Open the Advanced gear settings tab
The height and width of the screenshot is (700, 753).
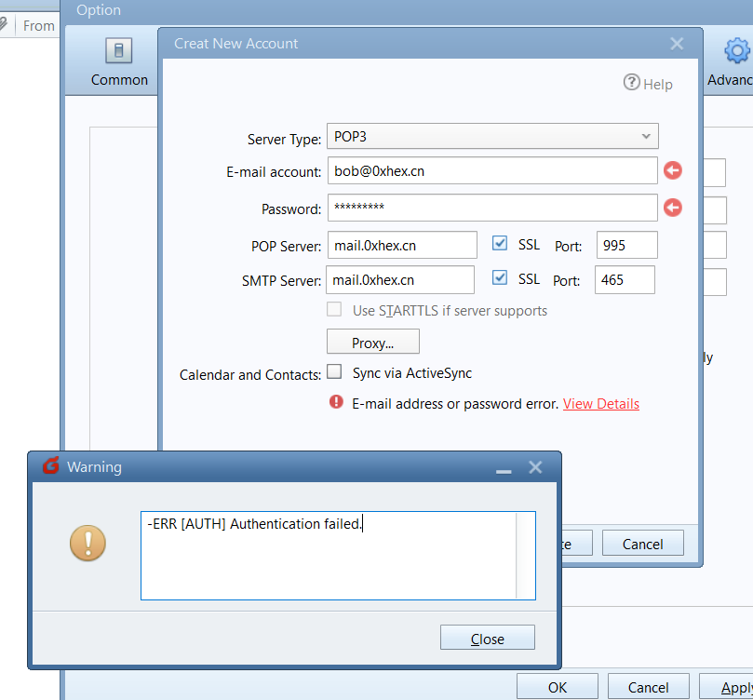click(x=736, y=51)
